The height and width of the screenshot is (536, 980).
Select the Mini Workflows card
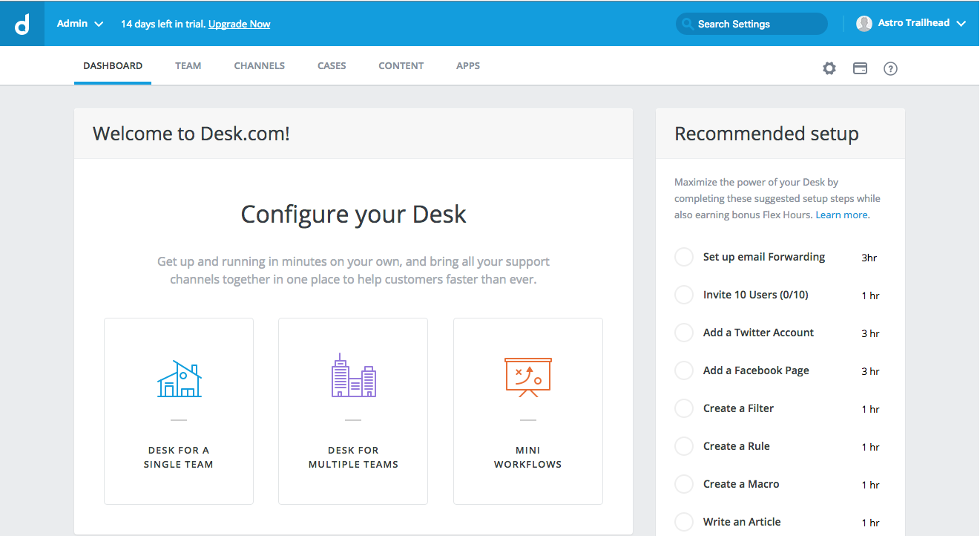click(x=528, y=411)
